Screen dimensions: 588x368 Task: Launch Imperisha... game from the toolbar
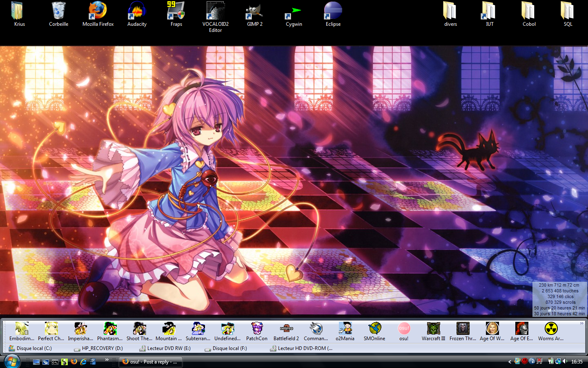click(80, 332)
